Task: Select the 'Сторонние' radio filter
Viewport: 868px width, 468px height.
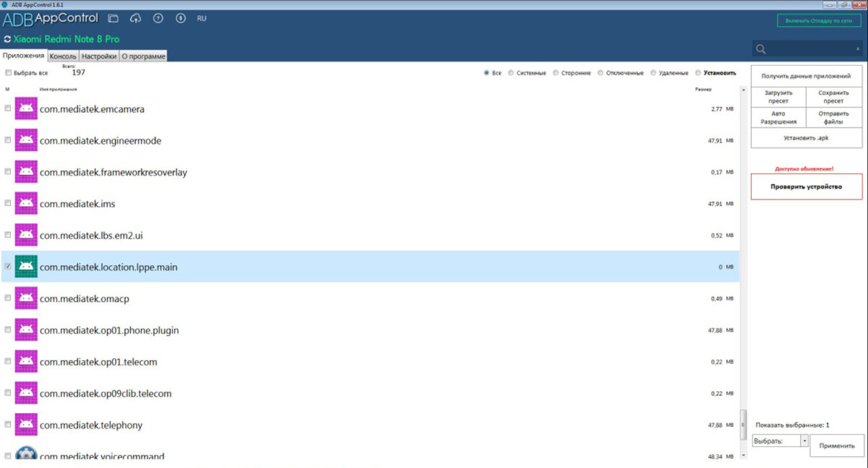Action: tap(556, 73)
